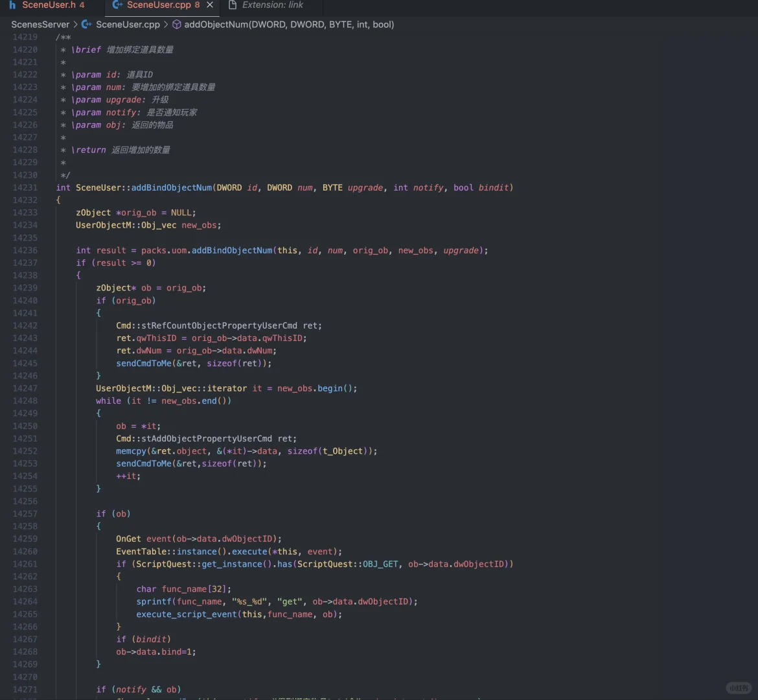Image resolution: width=758 pixels, height=700 pixels.
Task: Click the document icon on Extension tab
Action: click(x=233, y=5)
